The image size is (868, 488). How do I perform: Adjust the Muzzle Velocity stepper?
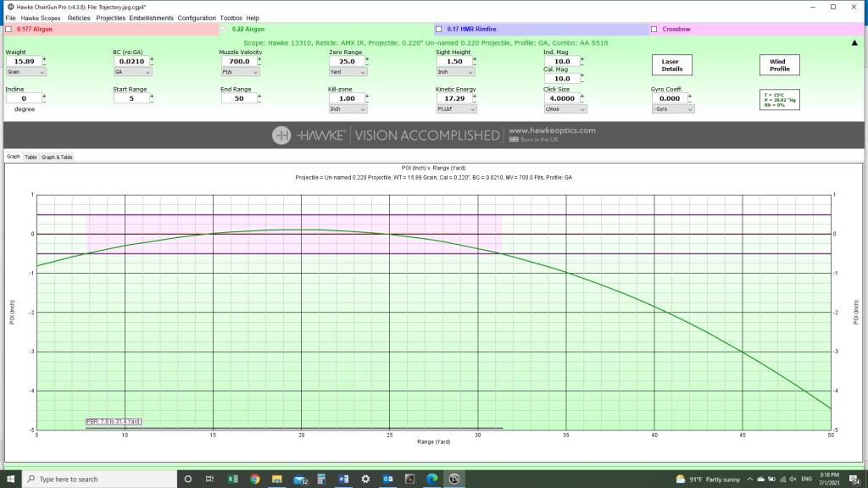click(259, 61)
